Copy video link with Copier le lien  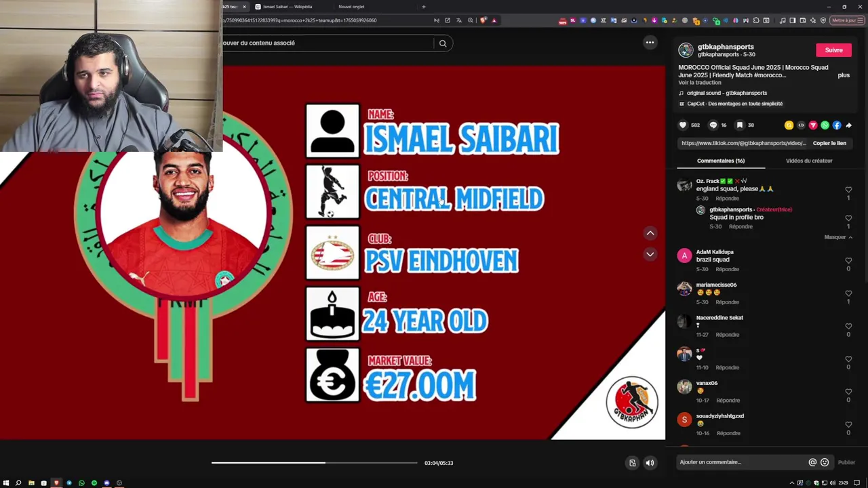pyautogui.click(x=829, y=143)
